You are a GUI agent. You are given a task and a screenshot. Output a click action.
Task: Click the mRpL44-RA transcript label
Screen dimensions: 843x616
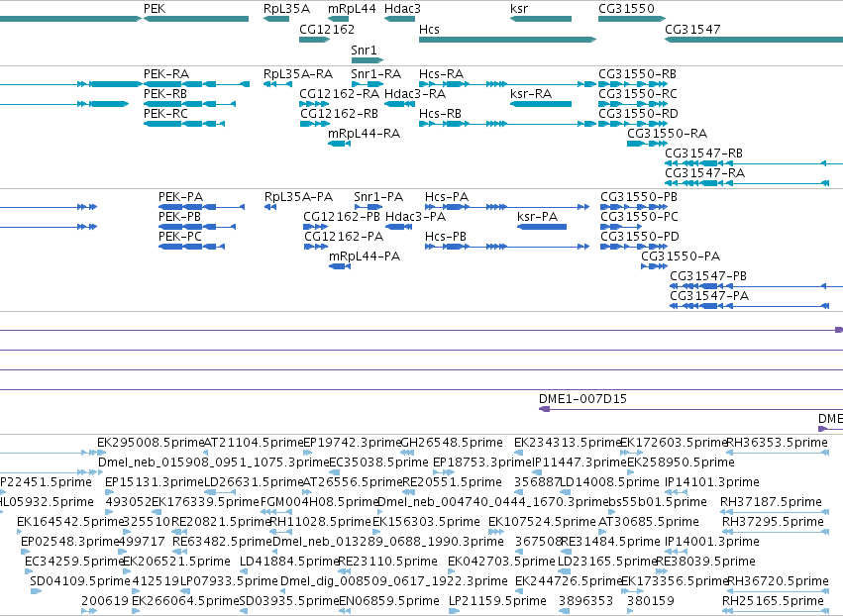364,134
